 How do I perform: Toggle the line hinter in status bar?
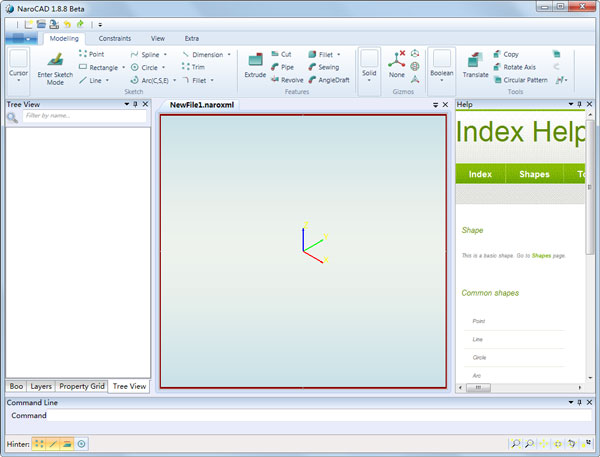pos(53,444)
